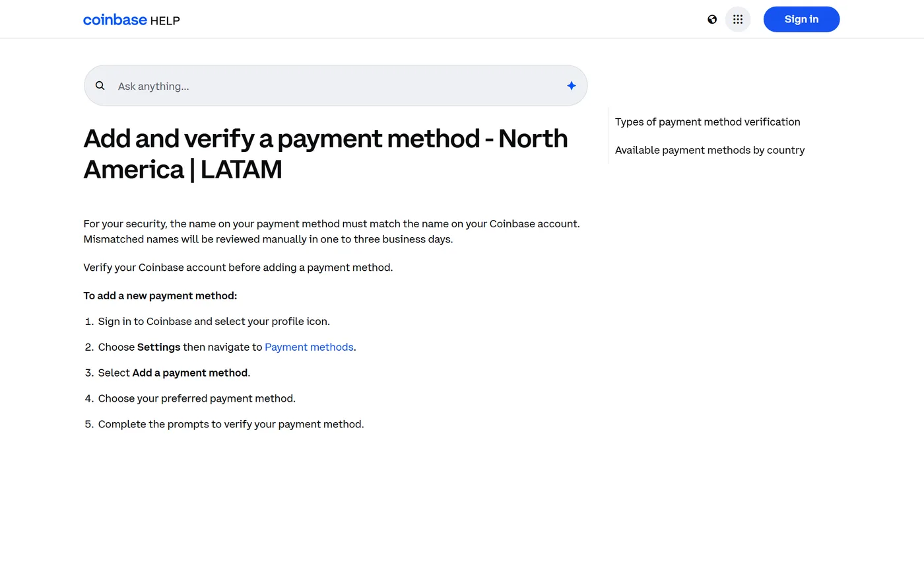Click step 1 about signing in to Coinbase
This screenshot has width=924, height=578.
pos(214,322)
